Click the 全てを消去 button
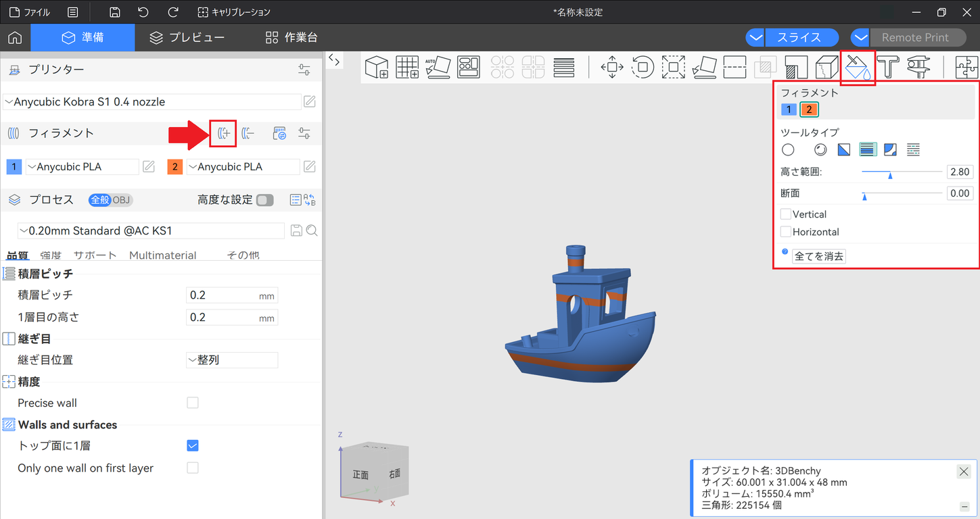980x519 pixels. click(819, 256)
